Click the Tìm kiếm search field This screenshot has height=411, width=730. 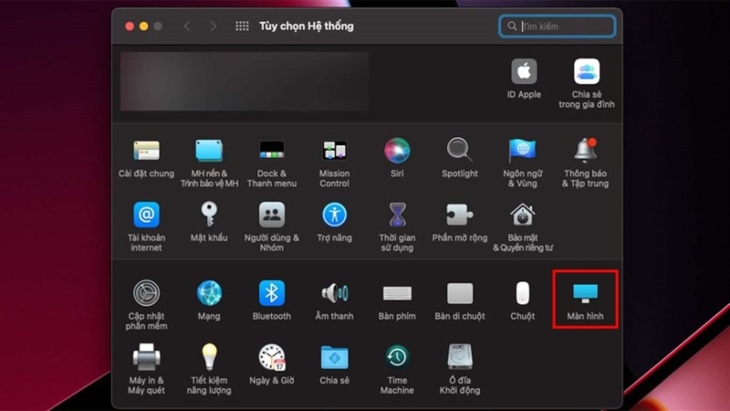pos(557,26)
